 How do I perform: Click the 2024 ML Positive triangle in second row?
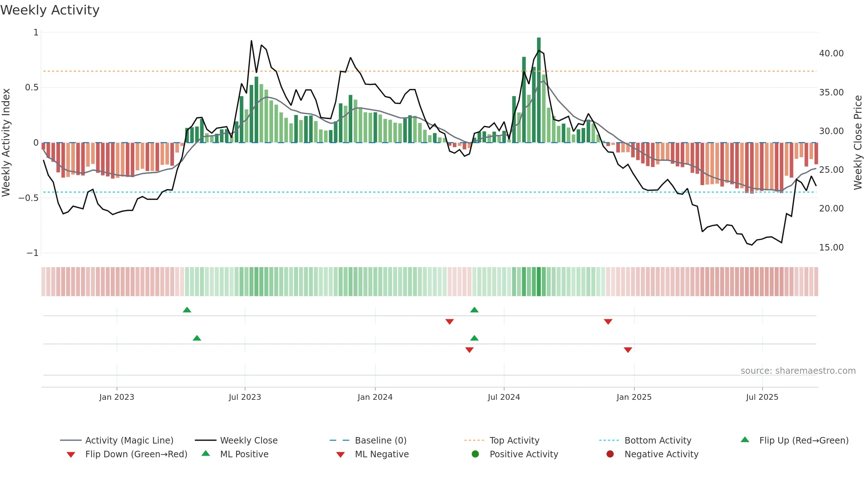(x=475, y=338)
